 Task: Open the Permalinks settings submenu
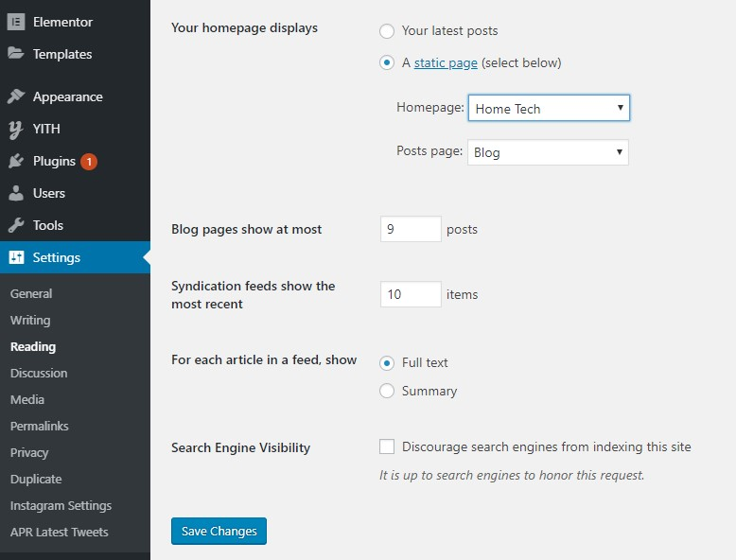tap(40, 426)
